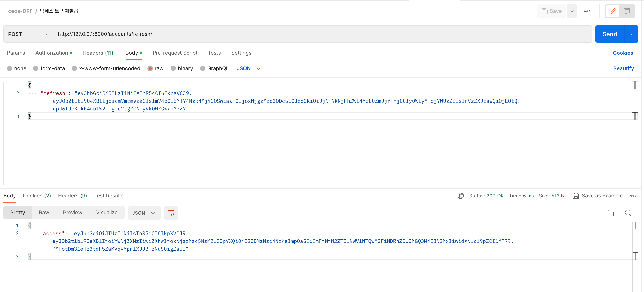Viewport: 644px width, 292px height.
Task: Open the response Cookies (2) tab
Action: pos(37,196)
